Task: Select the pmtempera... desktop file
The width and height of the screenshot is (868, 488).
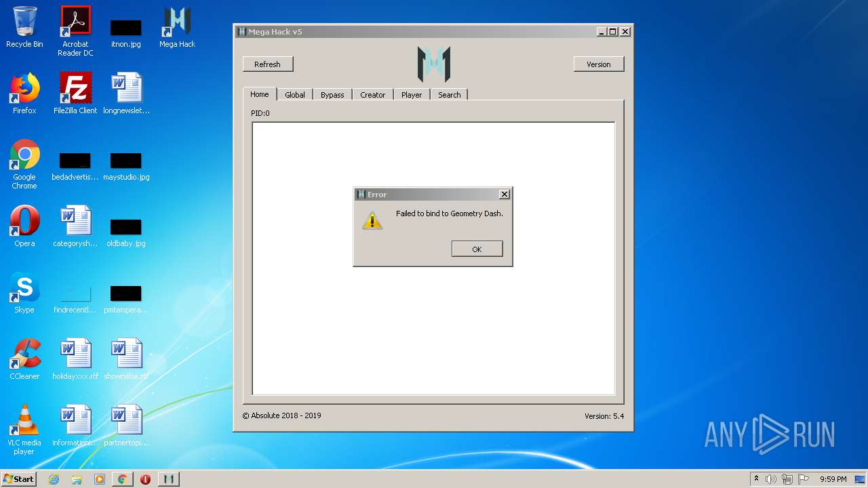Action: pyautogui.click(x=126, y=298)
